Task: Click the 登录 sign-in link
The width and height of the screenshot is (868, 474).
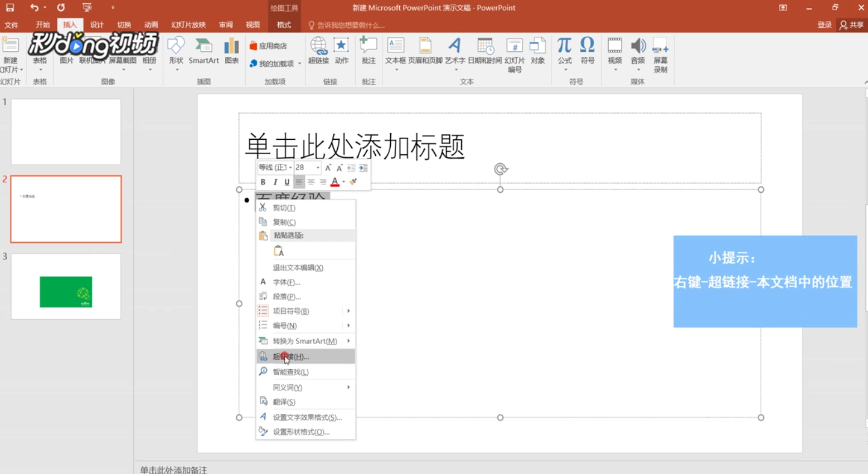Action: 825,25
